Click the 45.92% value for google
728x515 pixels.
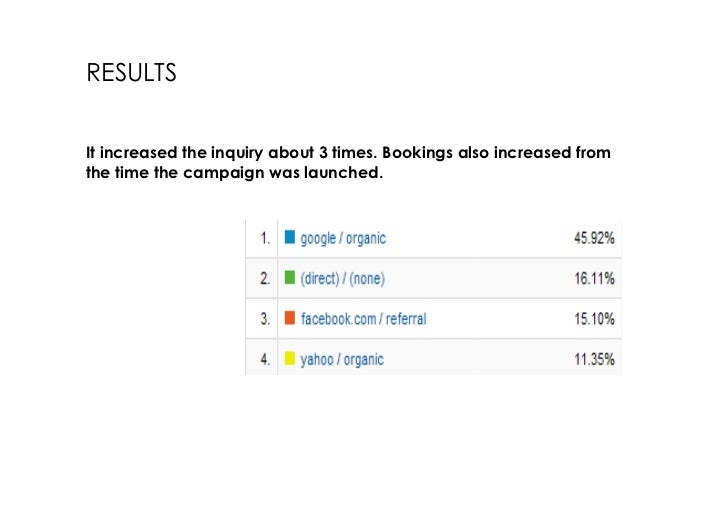(594, 238)
